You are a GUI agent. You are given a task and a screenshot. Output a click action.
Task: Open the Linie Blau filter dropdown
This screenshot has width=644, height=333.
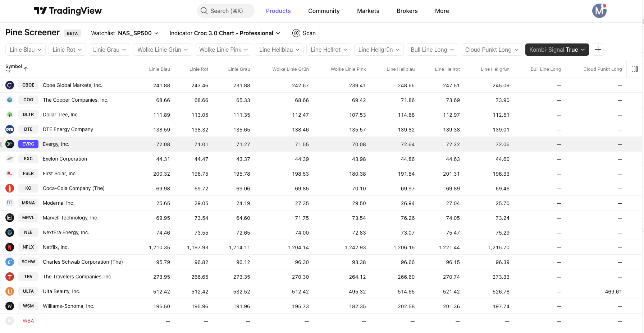coord(26,50)
